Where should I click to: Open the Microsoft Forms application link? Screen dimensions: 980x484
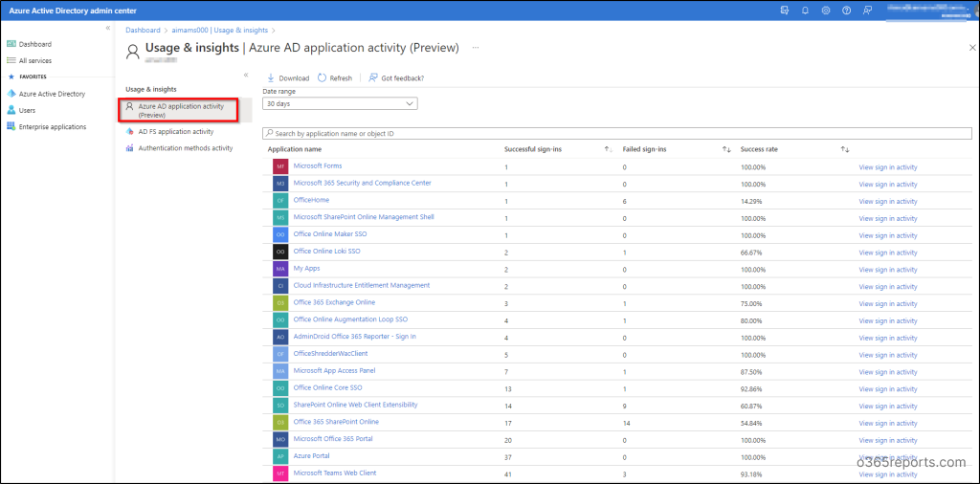point(318,165)
